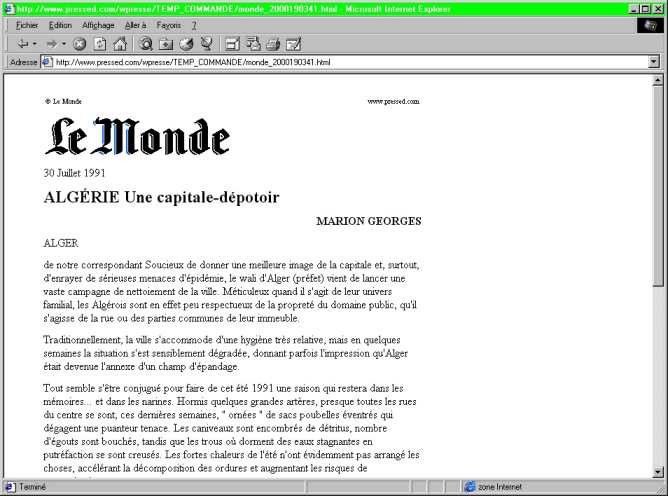Viewport: 668px width, 496px height.
Task: Click the headline ALGÉRIE Une capitale-dépotoir
Action: tap(161, 197)
